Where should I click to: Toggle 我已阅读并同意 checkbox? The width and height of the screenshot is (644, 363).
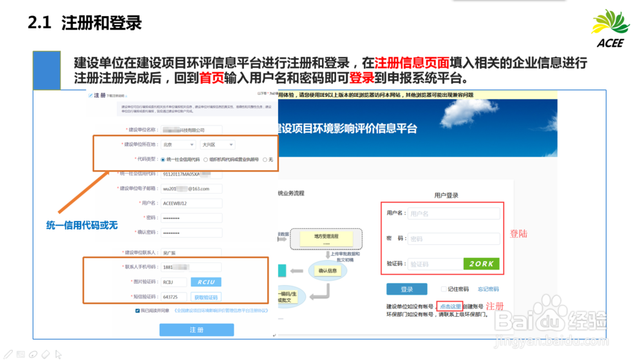pos(138,310)
